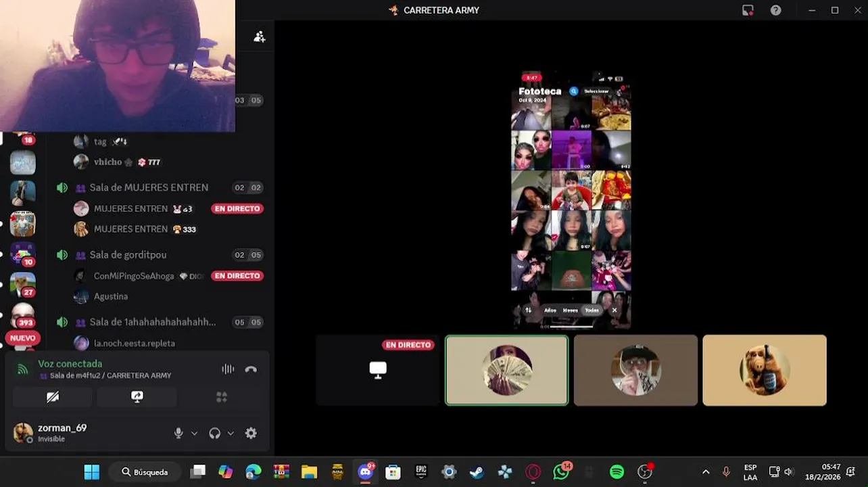Screen dimensions: 868x487
Task: Open the server icon with the 393 badge
Action: [22, 315]
